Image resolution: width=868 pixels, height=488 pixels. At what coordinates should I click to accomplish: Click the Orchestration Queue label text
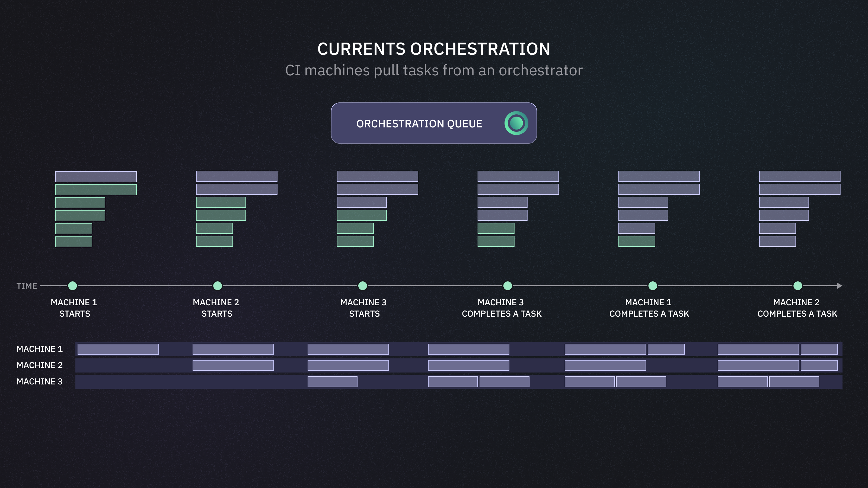pyautogui.click(x=419, y=124)
